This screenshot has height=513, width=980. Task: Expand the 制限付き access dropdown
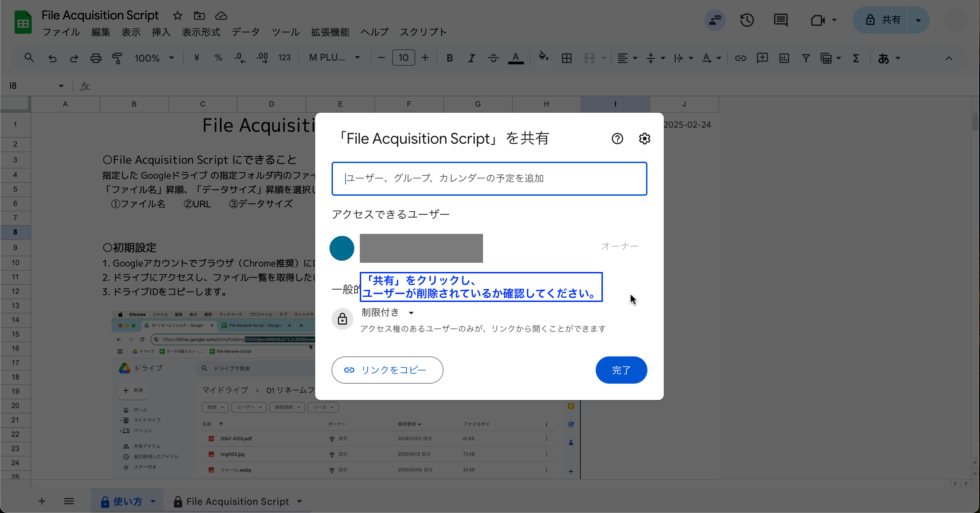[387, 312]
